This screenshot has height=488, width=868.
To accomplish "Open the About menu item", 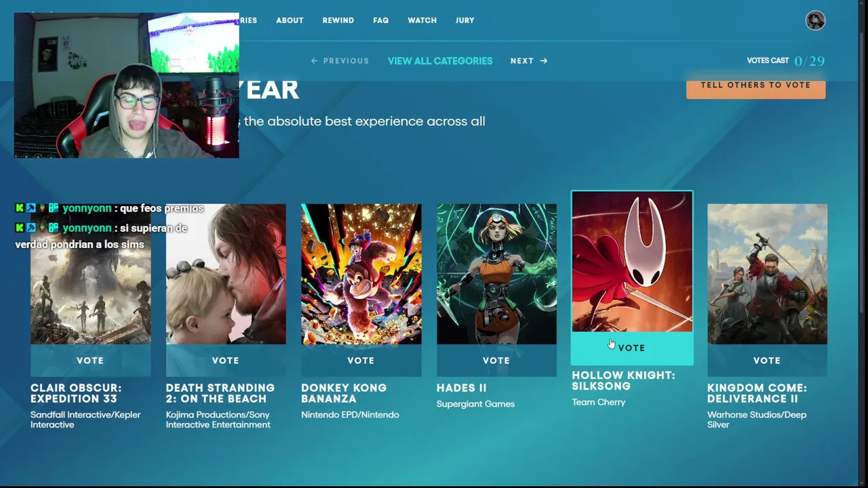I will tap(290, 20).
